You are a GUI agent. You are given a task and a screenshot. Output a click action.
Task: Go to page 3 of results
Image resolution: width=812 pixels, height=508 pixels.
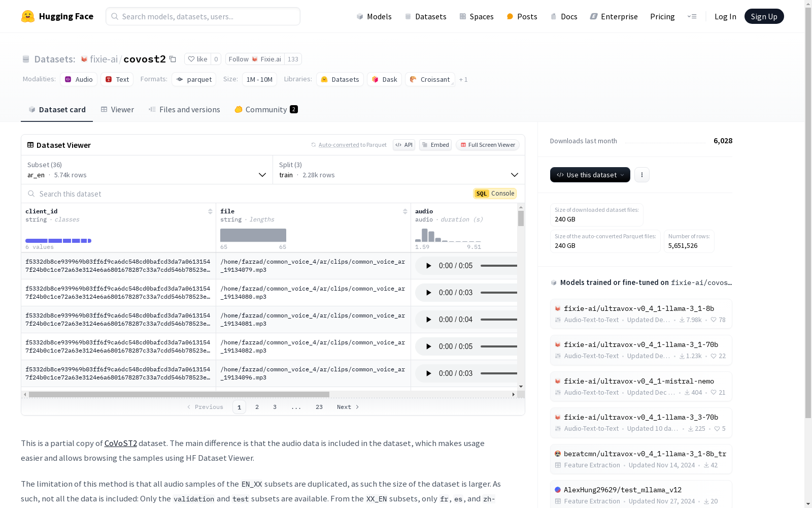(275, 407)
